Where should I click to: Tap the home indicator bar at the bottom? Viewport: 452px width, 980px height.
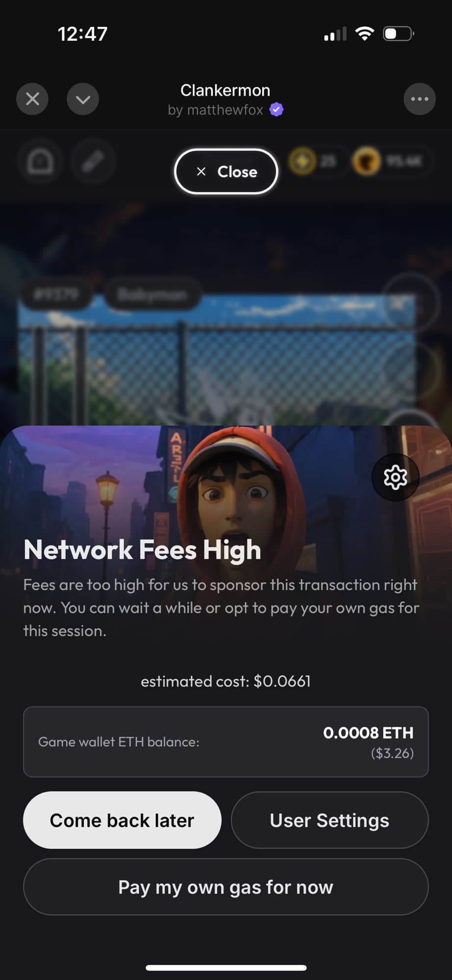coord(226,968)
